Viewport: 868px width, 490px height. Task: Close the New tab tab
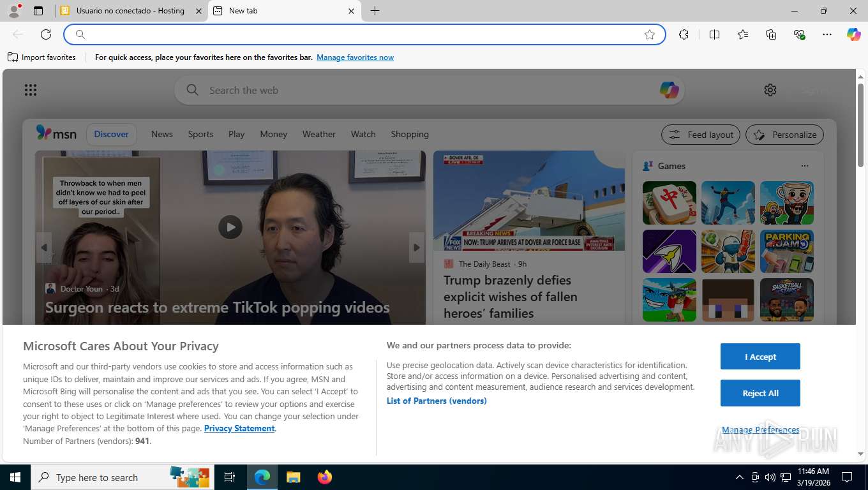[x=351, y=11]
